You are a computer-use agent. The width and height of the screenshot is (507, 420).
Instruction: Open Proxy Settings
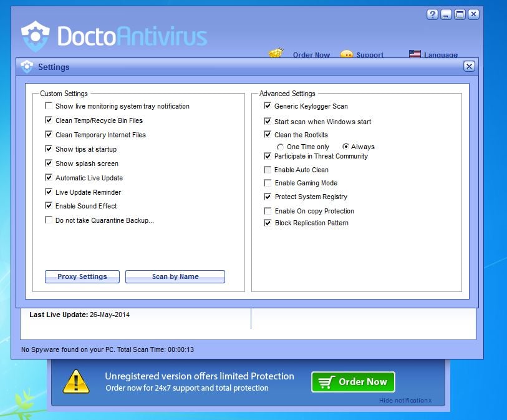pyautogui.click(x=82, y=276)
